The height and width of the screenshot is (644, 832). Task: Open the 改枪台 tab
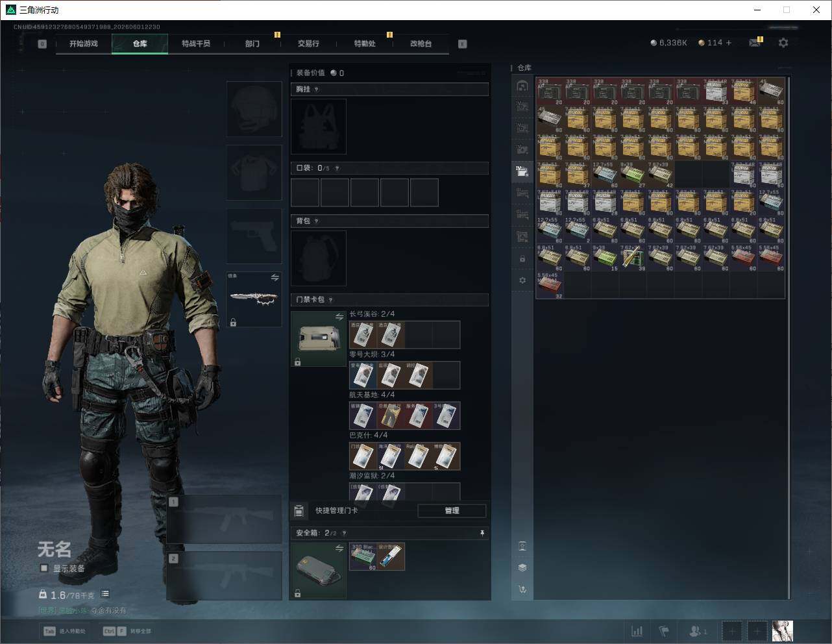(x=421, y=43)
